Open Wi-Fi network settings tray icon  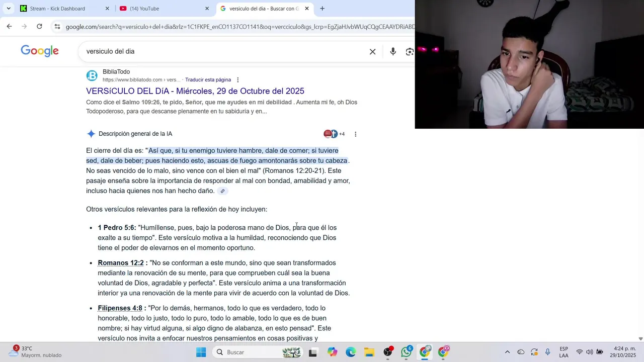(x=580, y=352)
